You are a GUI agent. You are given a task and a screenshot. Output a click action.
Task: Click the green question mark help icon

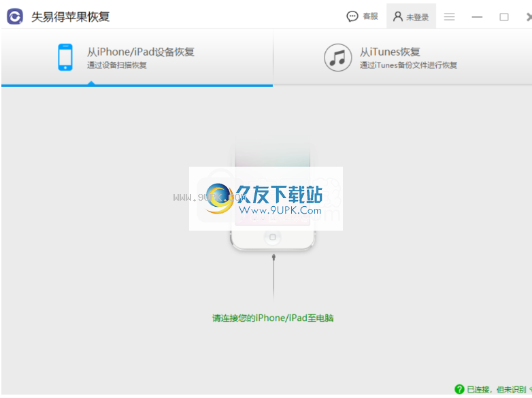coord(459,389)
